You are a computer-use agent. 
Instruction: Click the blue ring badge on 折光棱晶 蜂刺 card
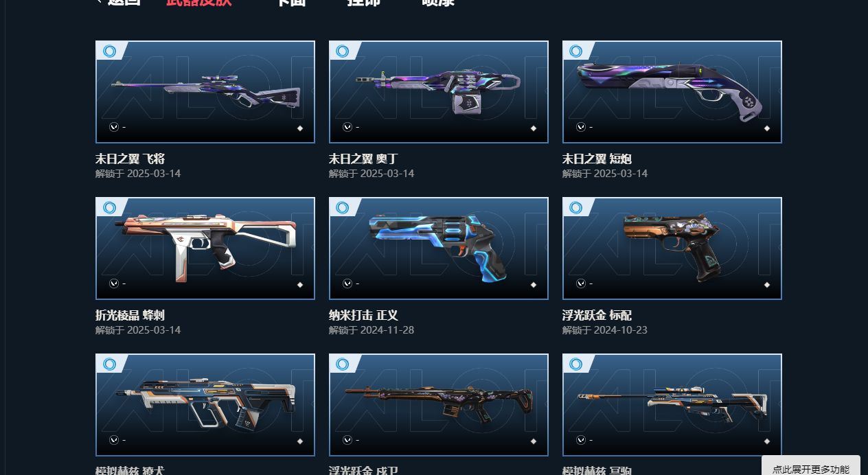click(109, 207)
